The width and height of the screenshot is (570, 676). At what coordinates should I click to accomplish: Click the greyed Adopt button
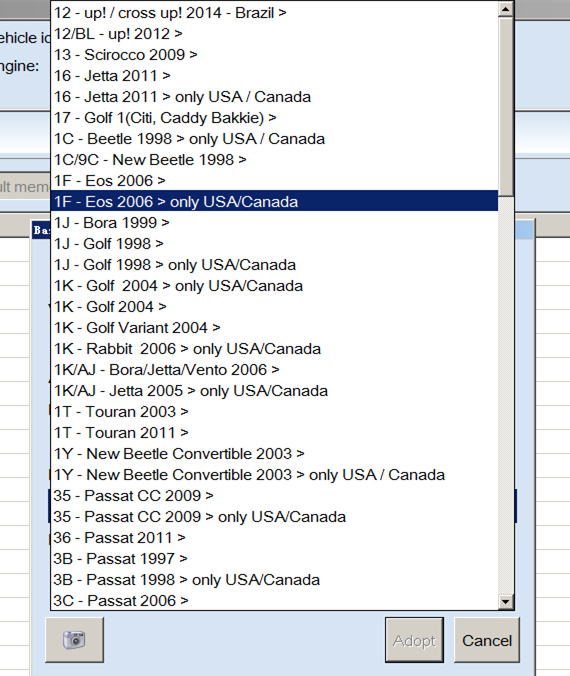point(414,640)
